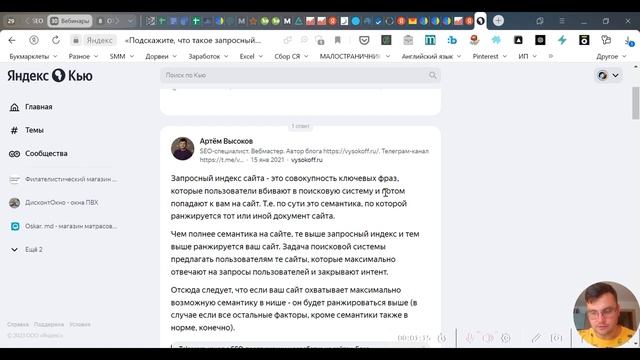Click the blue lowercase b extension icon

(452, 40)
